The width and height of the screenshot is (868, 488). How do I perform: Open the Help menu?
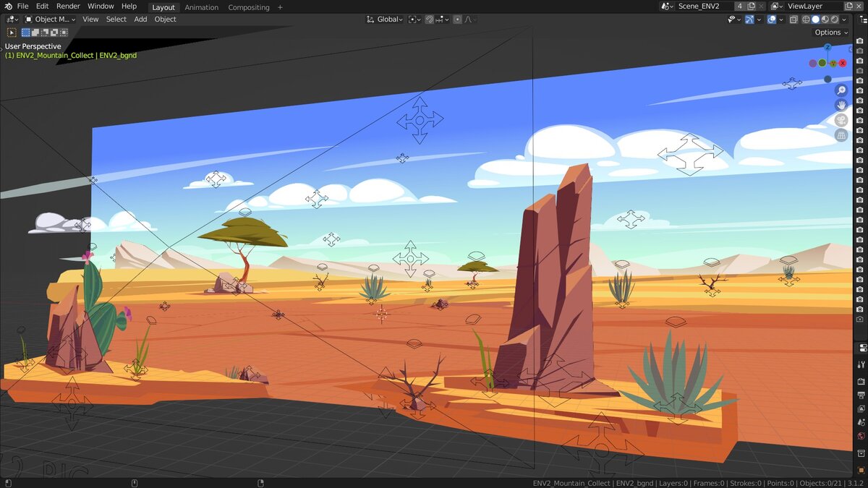[129, 7]
